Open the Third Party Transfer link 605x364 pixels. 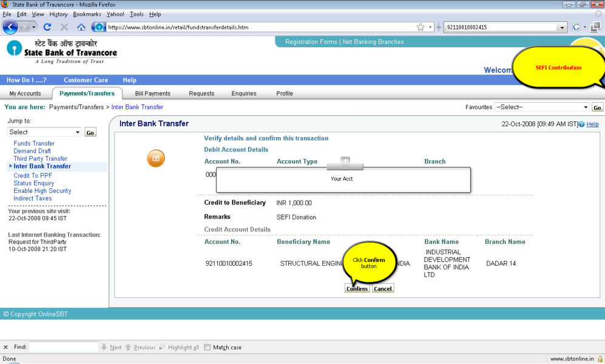pyautogui.click(x=40, y=159)
